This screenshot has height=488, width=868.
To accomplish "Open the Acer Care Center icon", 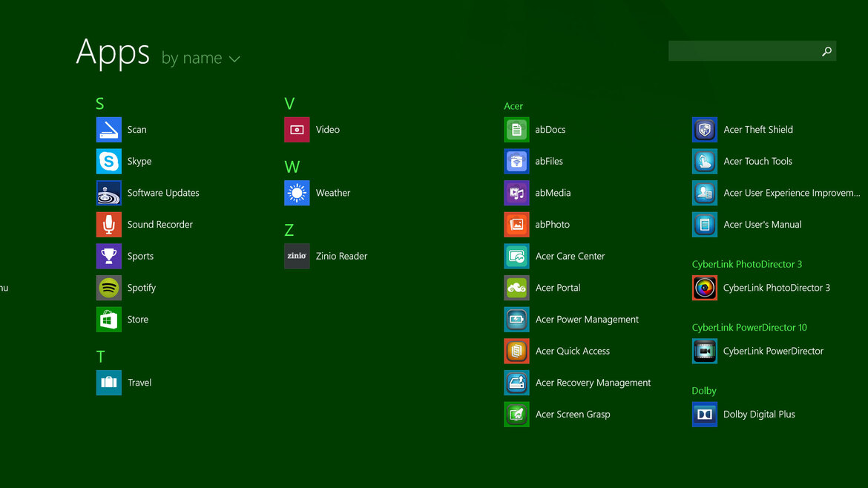I will click(516, 256).
